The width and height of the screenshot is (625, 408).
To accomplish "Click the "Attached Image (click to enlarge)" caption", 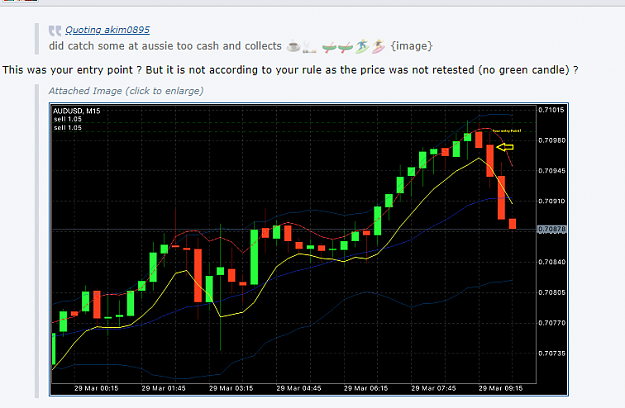I will tap(126, 91).
